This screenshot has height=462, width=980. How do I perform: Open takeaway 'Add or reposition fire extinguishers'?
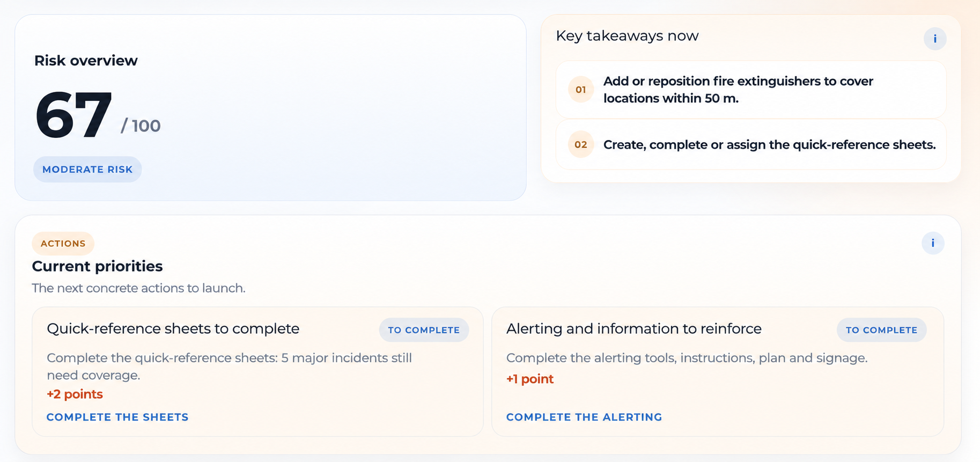point(751,90)
